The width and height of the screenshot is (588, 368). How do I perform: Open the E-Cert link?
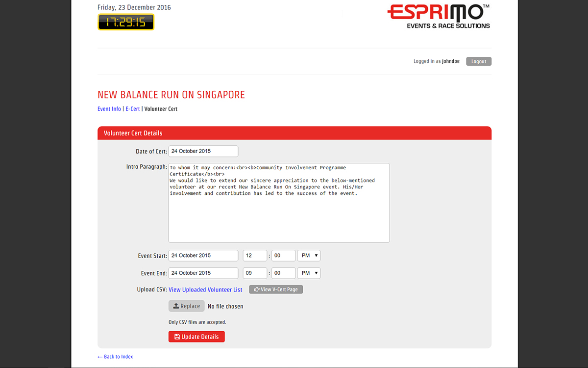133,109
